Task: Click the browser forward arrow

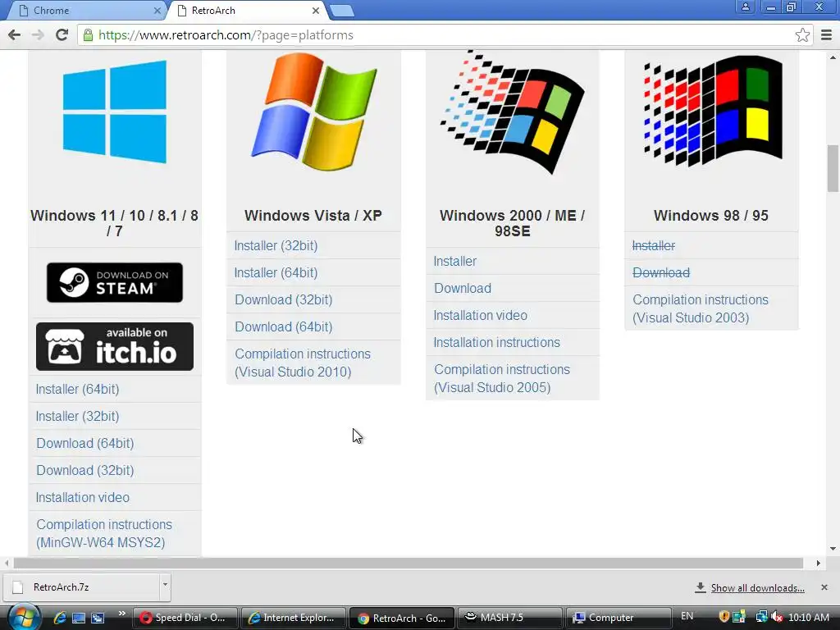Action: (x=38, y=35)
